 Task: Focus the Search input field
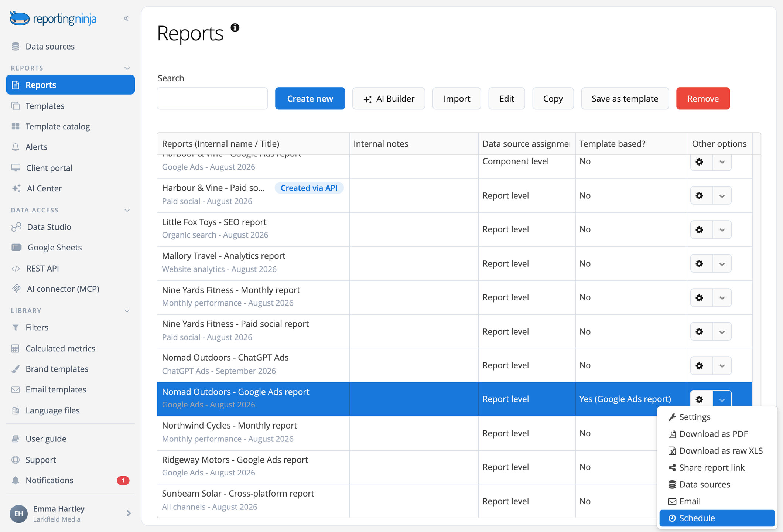click(x=212, y=98)
